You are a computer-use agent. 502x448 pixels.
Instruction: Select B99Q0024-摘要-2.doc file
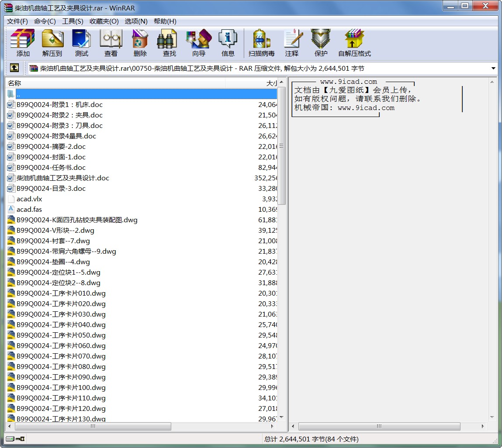(x=51, y=147)
